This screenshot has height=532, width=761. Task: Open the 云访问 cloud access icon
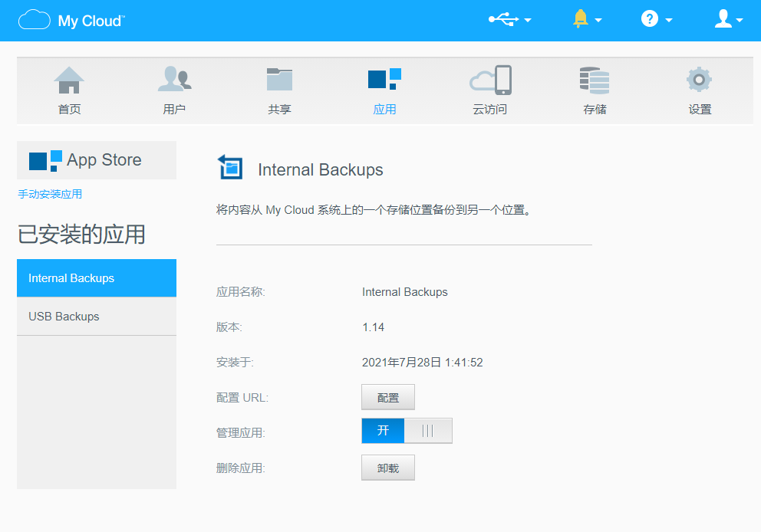[490, 80]
